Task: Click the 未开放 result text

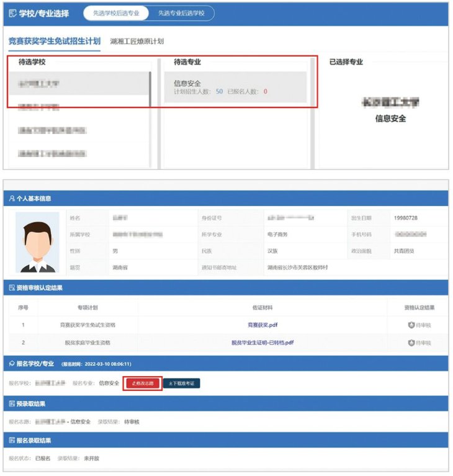Action: point(92,458)
